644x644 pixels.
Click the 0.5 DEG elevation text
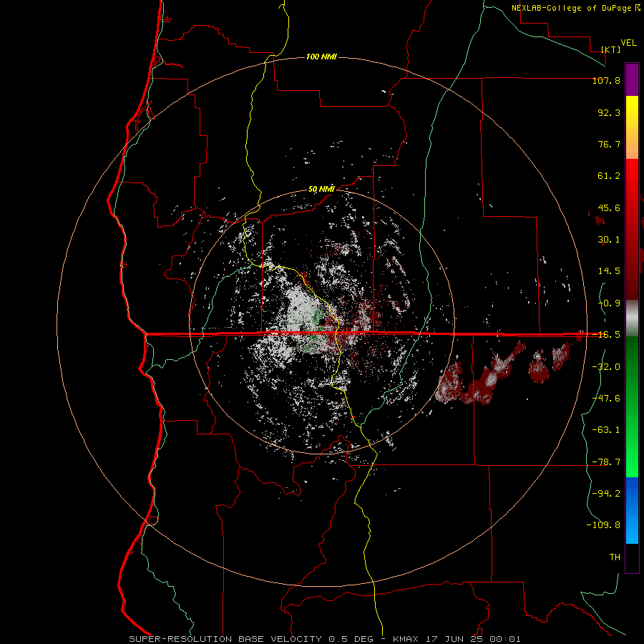coord(351,639)
